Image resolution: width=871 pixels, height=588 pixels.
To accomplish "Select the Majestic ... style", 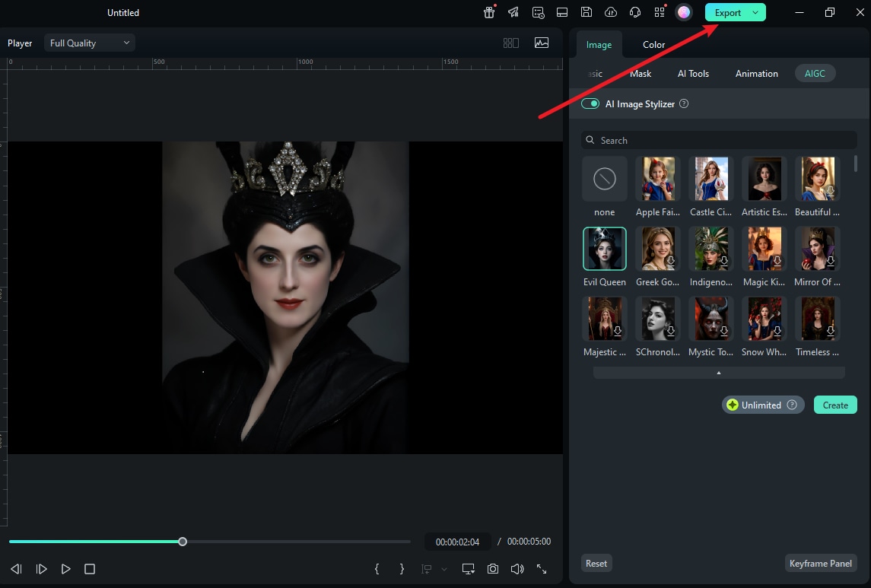I will pos(604,319).
